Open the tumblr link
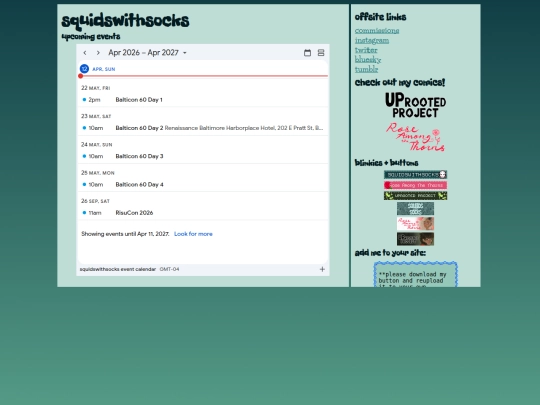Screen dimensions: 540x405 pyautogui.click(x=366, y=69)
